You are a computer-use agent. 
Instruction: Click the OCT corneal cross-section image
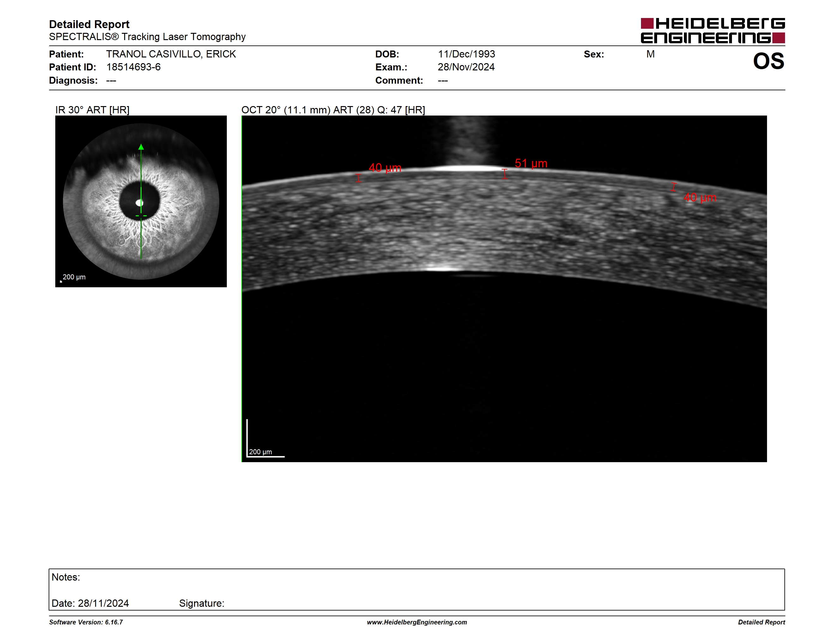point(504,289)
